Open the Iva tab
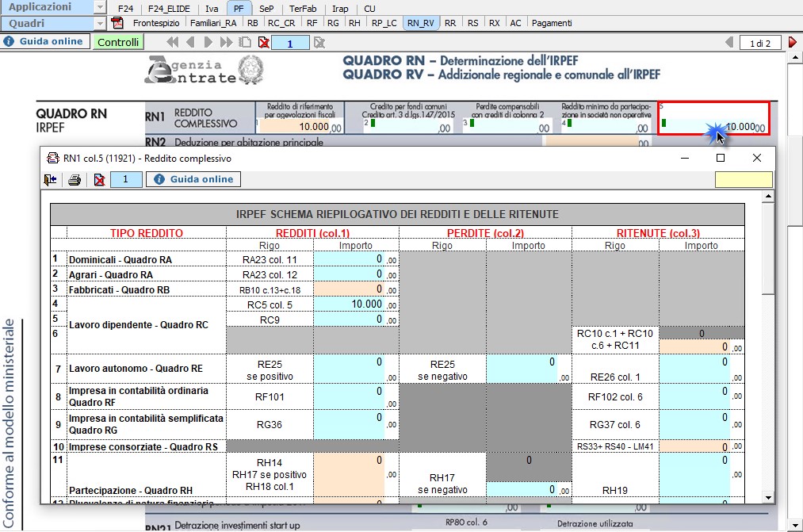Screen dimensions: 803x532 pyautogui.click(x=212, y=9)
